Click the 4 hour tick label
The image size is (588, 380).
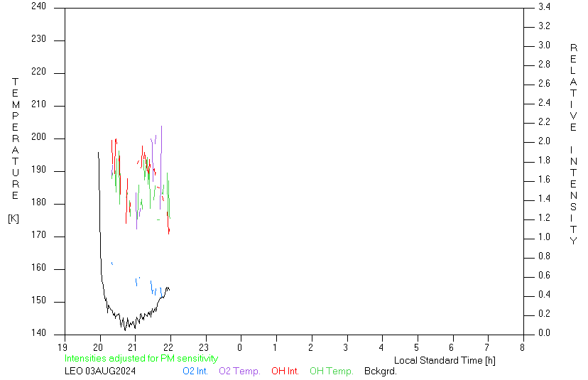pyautogui.click(x=381, y=347)
